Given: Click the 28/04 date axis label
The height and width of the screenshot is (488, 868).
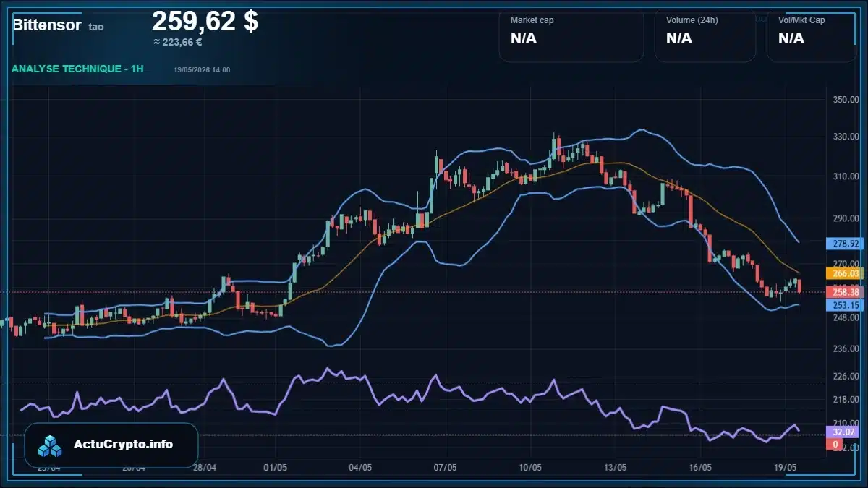Looking at the screenshot, I should (x=205, y=468).
